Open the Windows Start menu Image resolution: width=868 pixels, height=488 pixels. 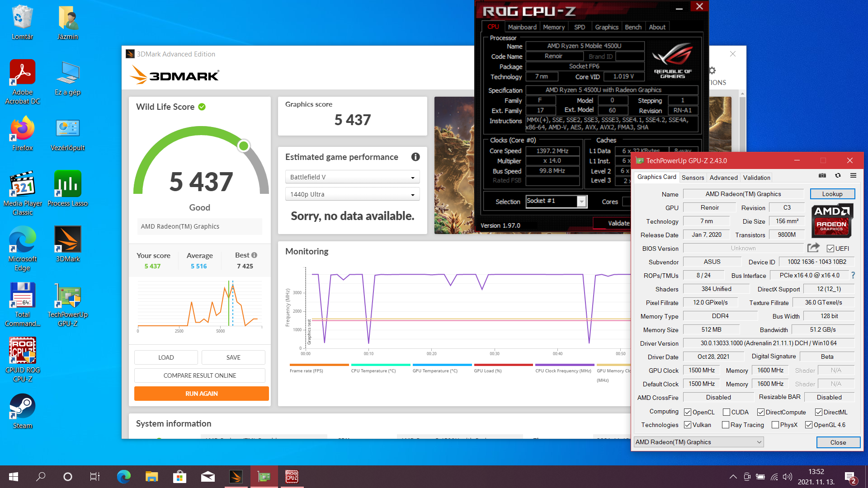pyautogui.click(x=14, y=477)
